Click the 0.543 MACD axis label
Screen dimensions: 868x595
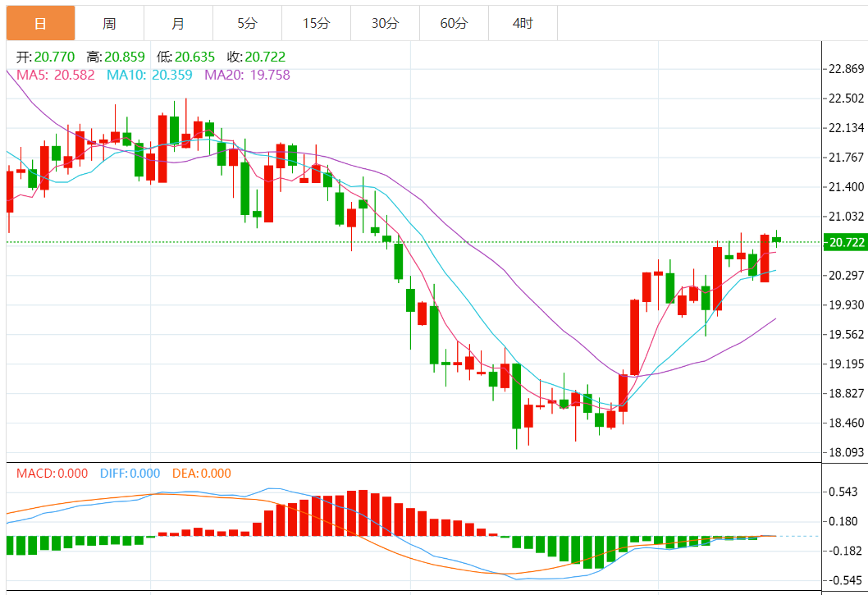(843, 492)
